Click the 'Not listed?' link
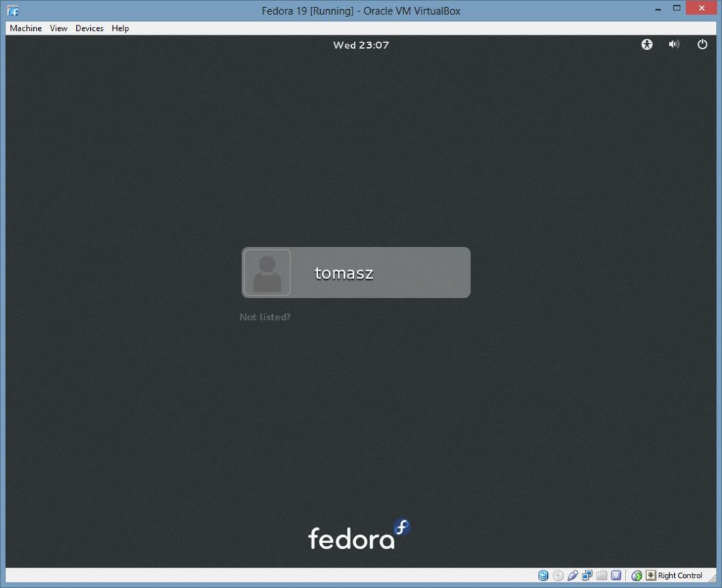This screenshot has width=722, height=588. tap(265, 317)
